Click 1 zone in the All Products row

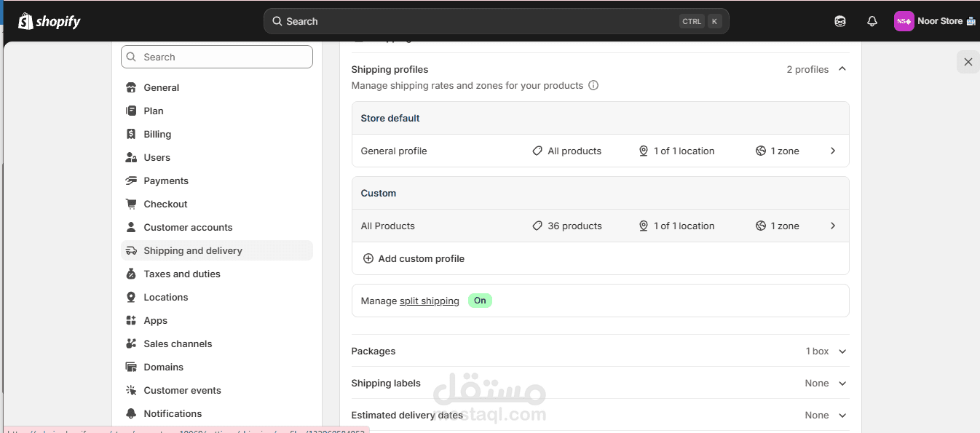tap(785, 226)
